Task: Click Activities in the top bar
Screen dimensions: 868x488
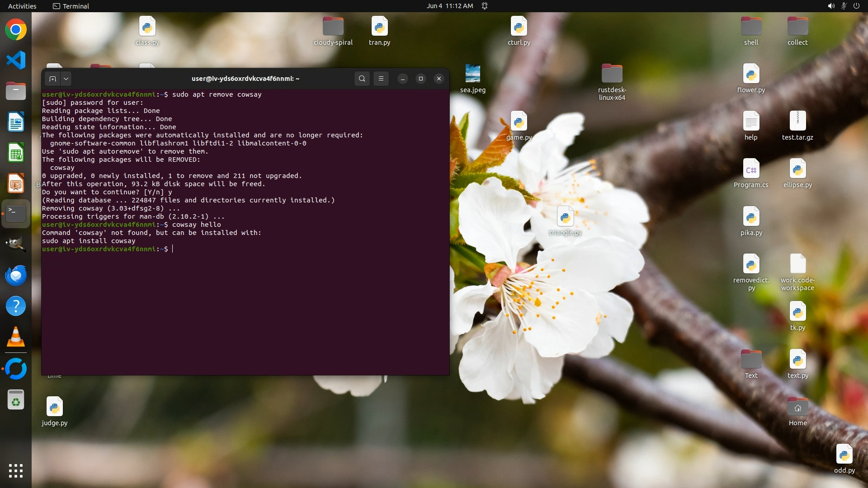Action: click(x=22, y=6)
